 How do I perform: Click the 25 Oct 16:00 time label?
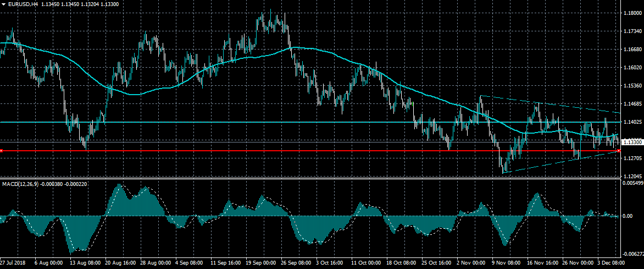point(437,262)
